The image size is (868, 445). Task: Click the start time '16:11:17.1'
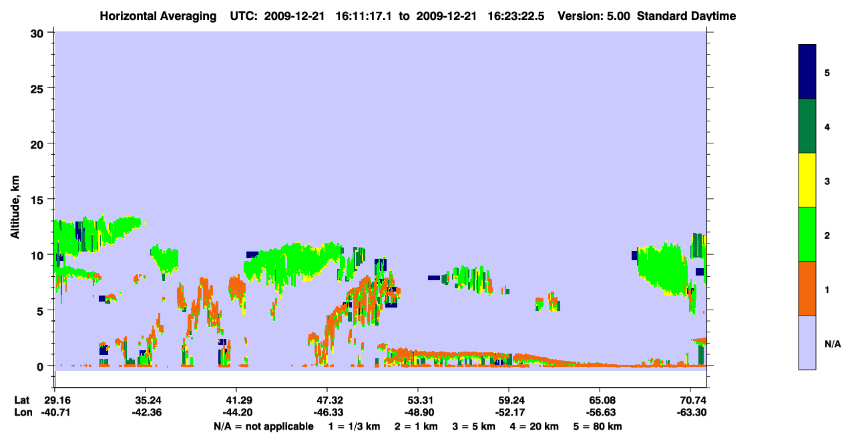[x=364, y=16]
